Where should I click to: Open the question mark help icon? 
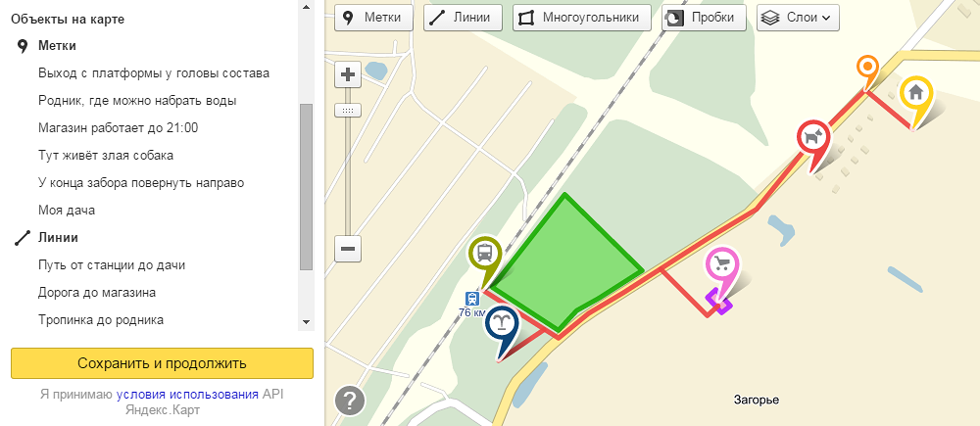click(350, 400)
